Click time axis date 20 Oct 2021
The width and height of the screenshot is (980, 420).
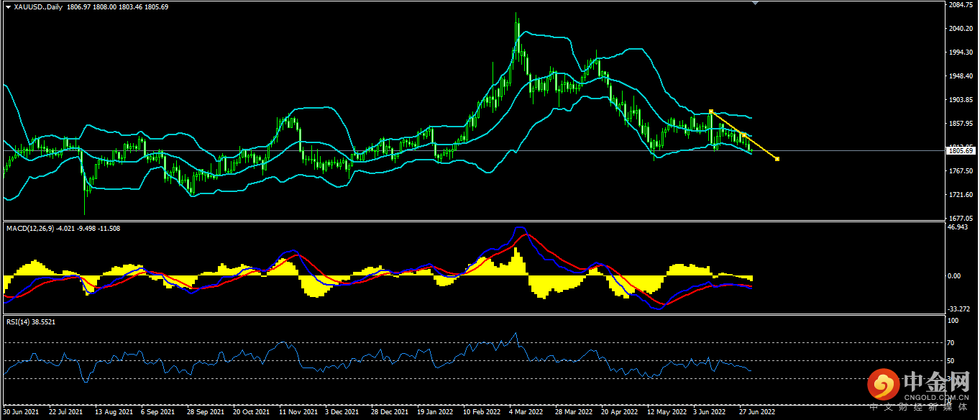coord(251,413)
